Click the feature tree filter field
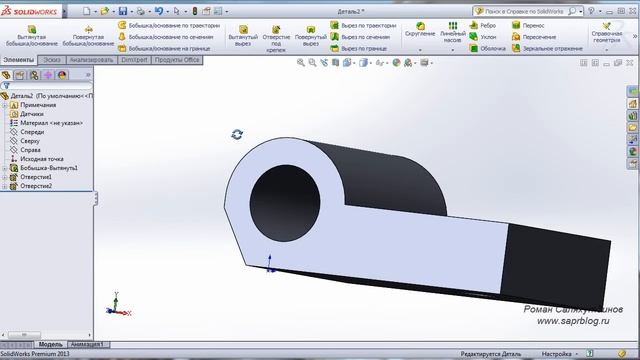The width and height of the screenshot is (640, 360). coord(47,86)
